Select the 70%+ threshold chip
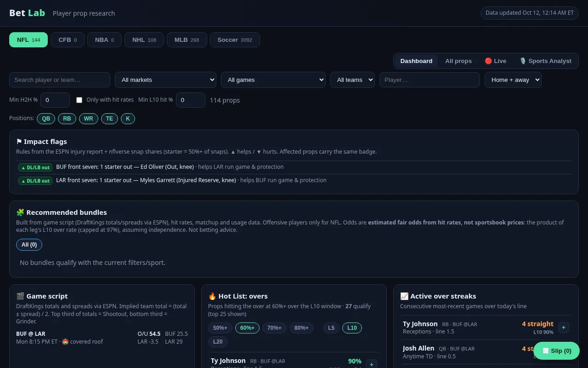588x368 pixels. (274, 328)
